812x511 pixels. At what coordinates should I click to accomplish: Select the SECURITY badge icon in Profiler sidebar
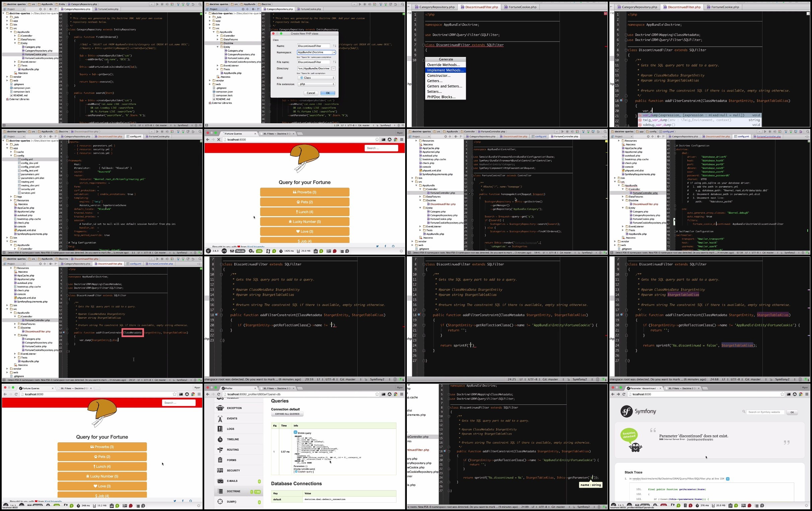coord(220,470)
